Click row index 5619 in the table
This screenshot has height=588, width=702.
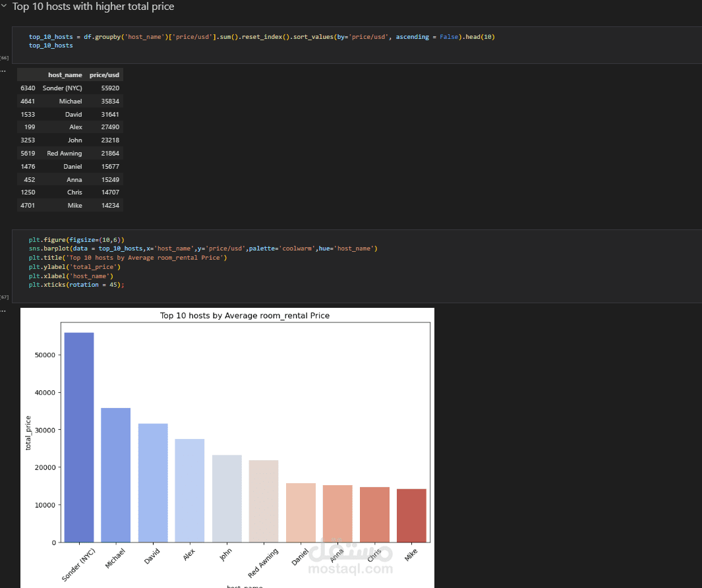(28, 153)
